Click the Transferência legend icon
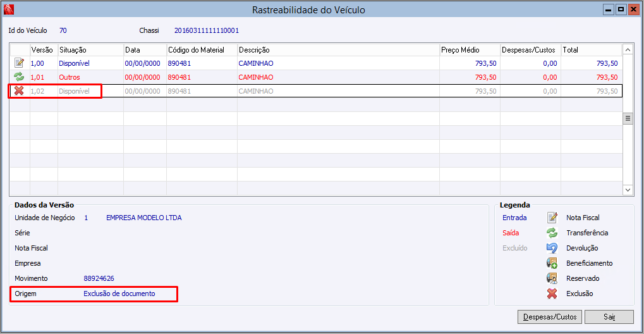The height and width of the screenshot is (334, 644). tap(552, 233)
